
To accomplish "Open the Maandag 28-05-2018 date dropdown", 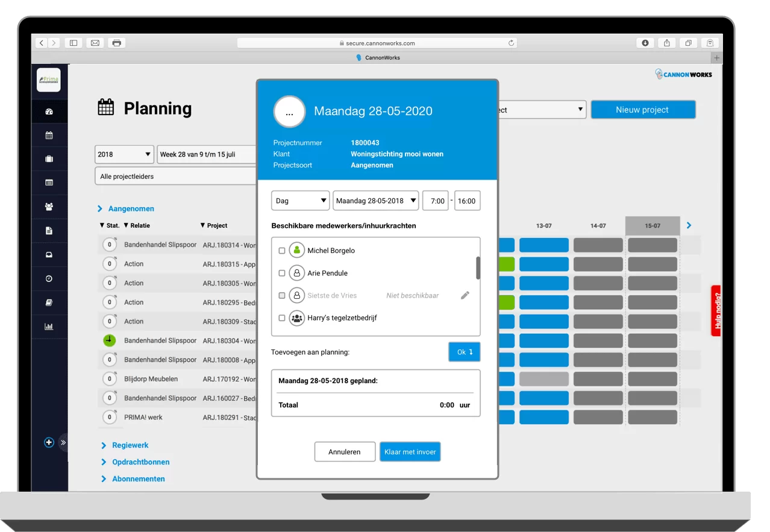I will point(375,201).
